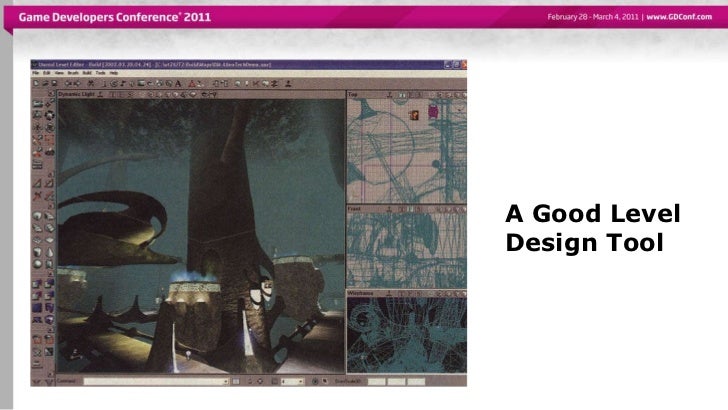The height and width of the screenshot is (410, 728).
Task: Click the first DrawScale3D value field
Action: click(x=377, y=382)
